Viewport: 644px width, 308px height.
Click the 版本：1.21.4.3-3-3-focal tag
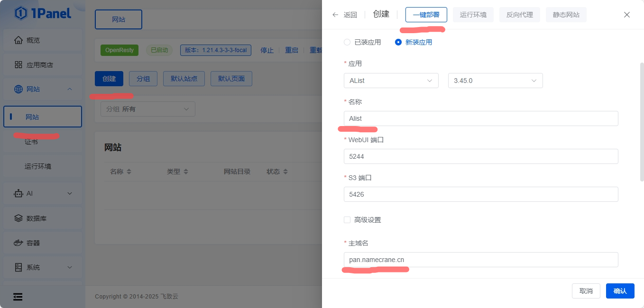pyautogui.click(x=215, y=50)
